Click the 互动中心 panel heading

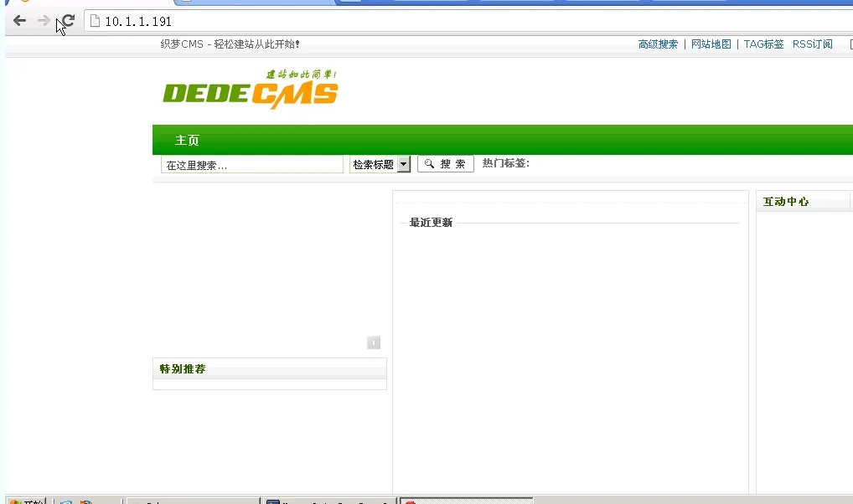point(785,202)
